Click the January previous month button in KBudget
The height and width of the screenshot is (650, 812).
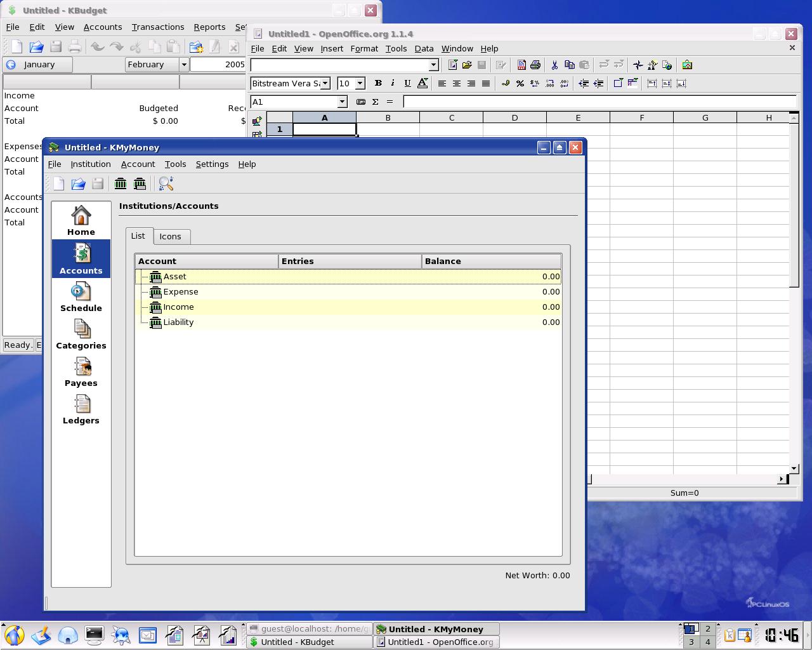pyautogui.click(x=37, y=64)
